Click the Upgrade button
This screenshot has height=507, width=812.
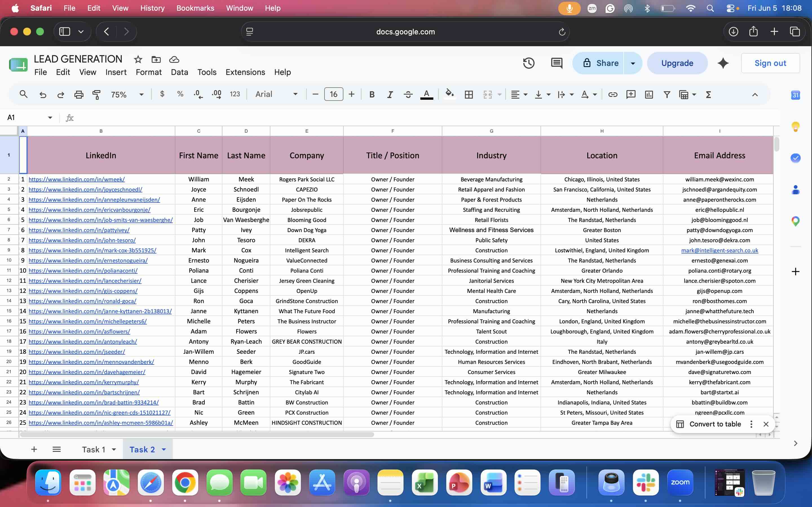point(677,63)
